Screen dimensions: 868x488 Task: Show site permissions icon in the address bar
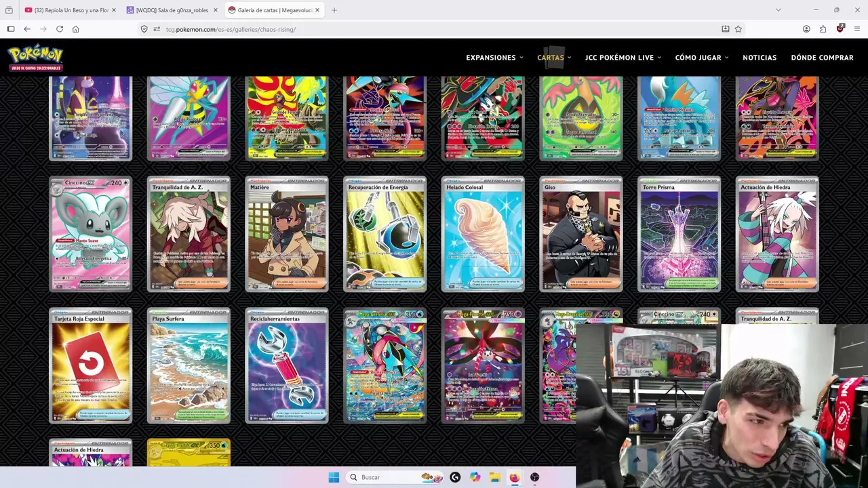click(157, 29)
